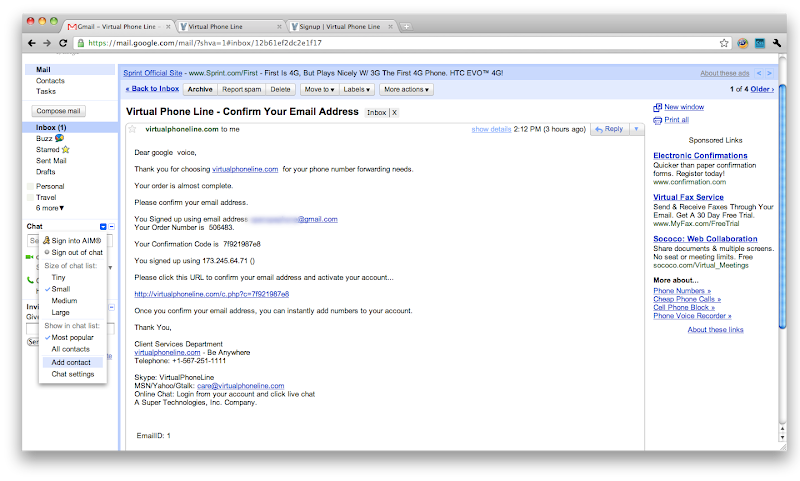Image resolution: width=800 pixels, height=481 pixels.
Task: Click the Reply button
Action: pyautogui.click(x=610, y=130)
